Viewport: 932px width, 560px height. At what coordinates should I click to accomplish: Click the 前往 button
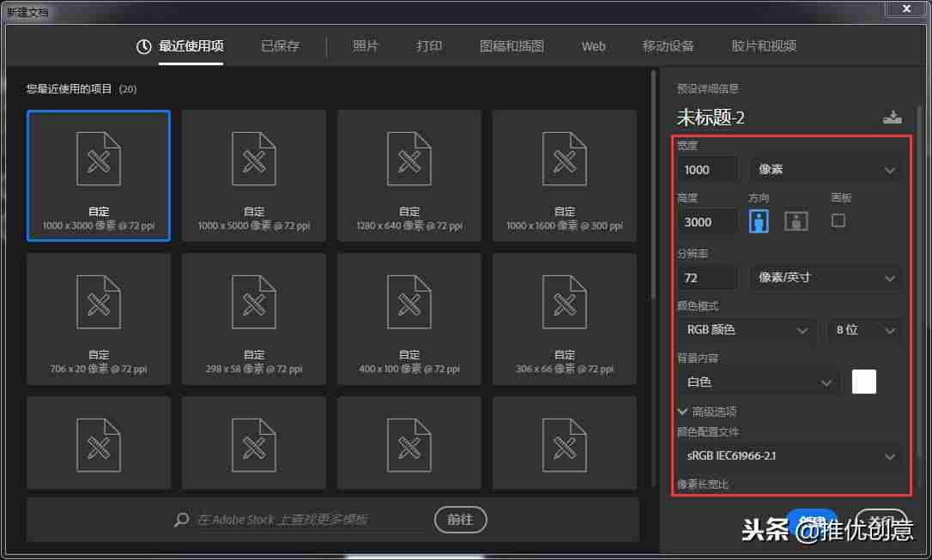[460, 520]
